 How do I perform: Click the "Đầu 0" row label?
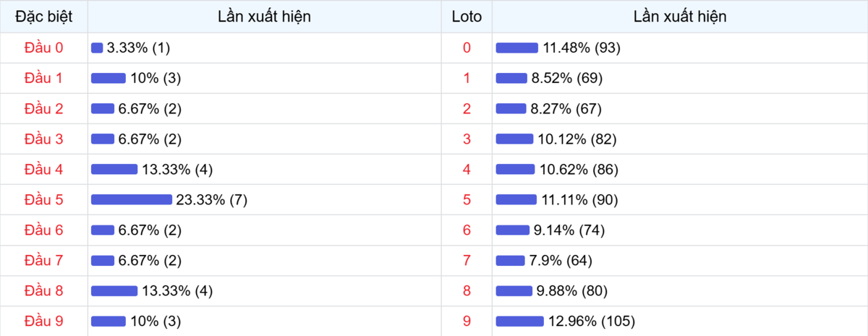coord(43,48)
